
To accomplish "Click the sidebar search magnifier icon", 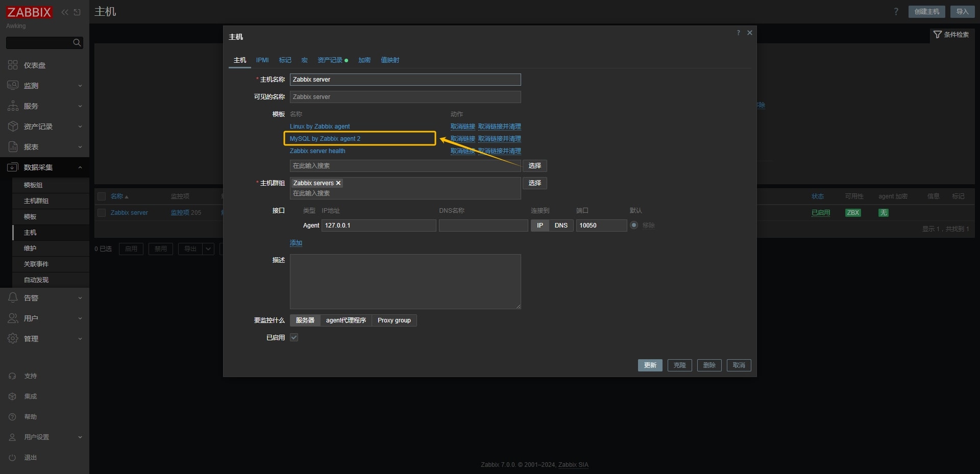I will point(77,43).
